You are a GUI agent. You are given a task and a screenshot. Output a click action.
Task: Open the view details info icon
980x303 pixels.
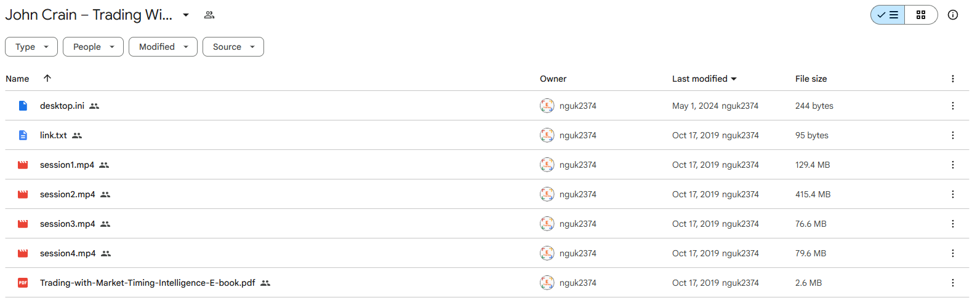(x=953, y=15)
